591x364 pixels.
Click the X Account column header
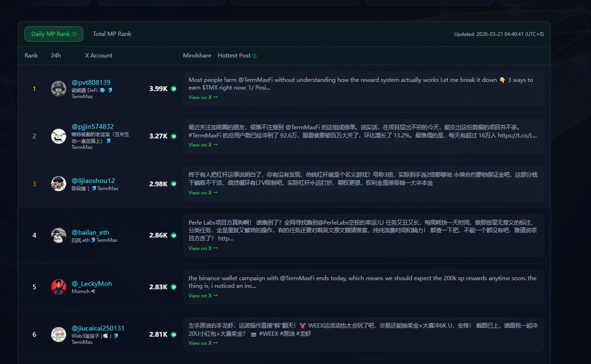98,56
